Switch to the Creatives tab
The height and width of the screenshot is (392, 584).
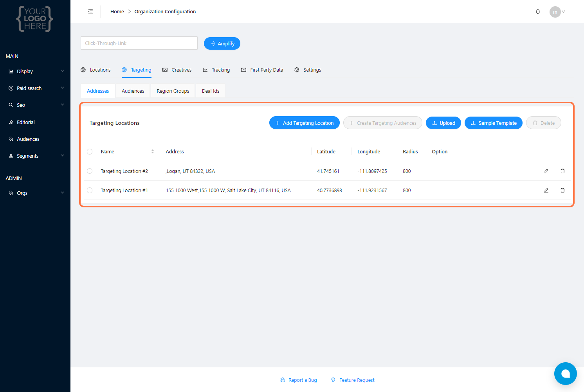[x=177, y=70]
